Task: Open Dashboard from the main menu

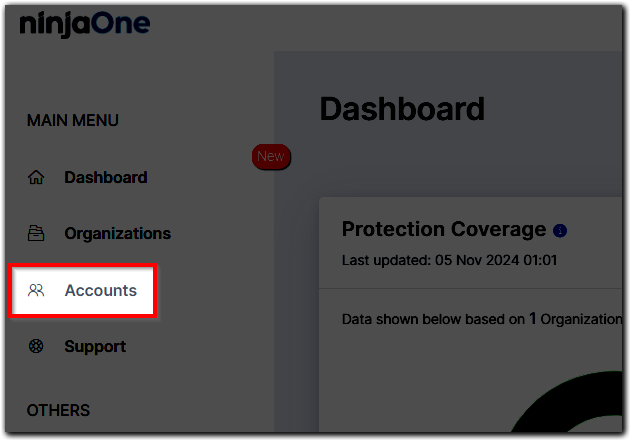Action: point(105,178)
